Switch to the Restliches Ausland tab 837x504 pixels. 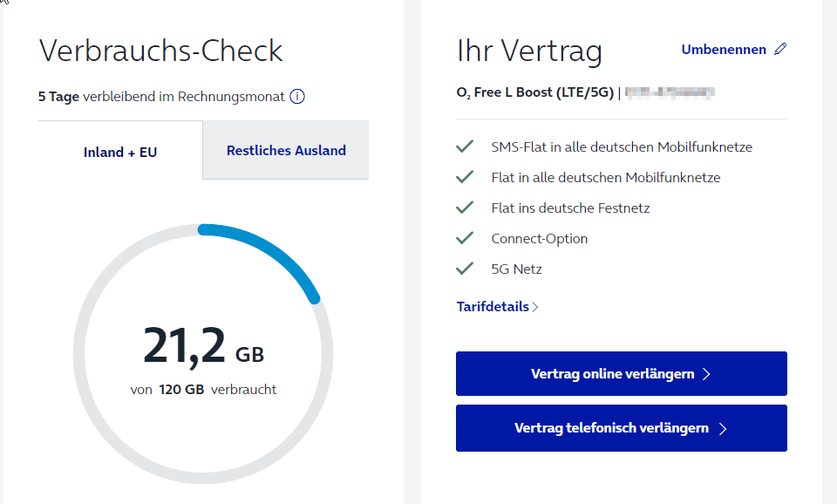[286, 150]
